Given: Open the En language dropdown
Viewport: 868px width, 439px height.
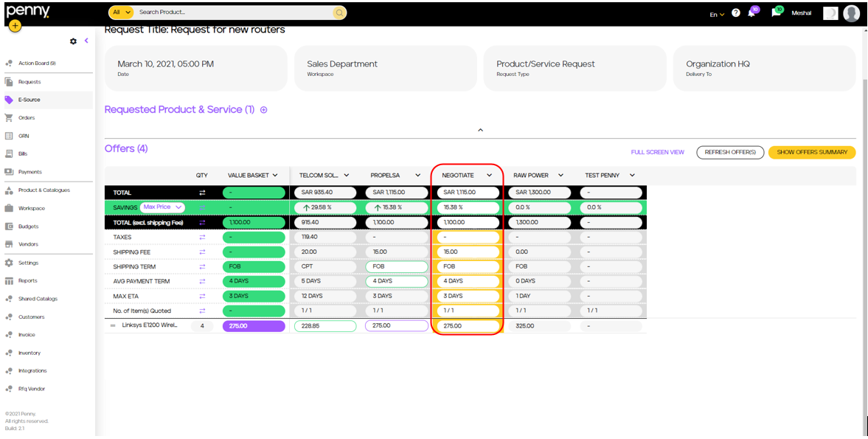Looking at the screenshot, I should 717,15.
